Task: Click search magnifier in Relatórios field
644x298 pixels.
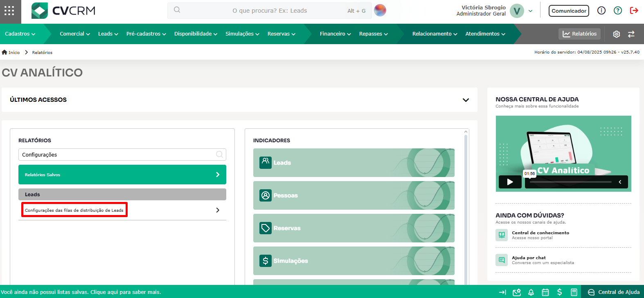Action: [219, 155]
